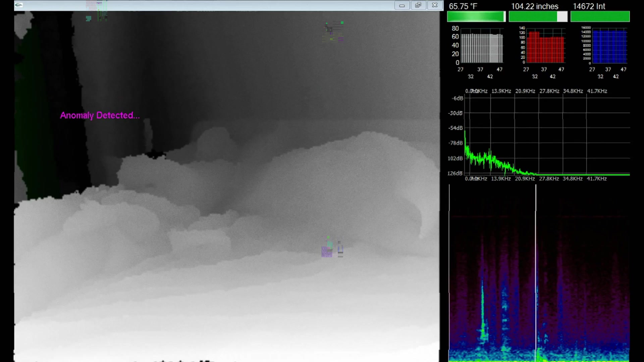Screen dimensions: 644x362
Task: Click the 65.75 °F temperature readout
Action: (463, 6)
